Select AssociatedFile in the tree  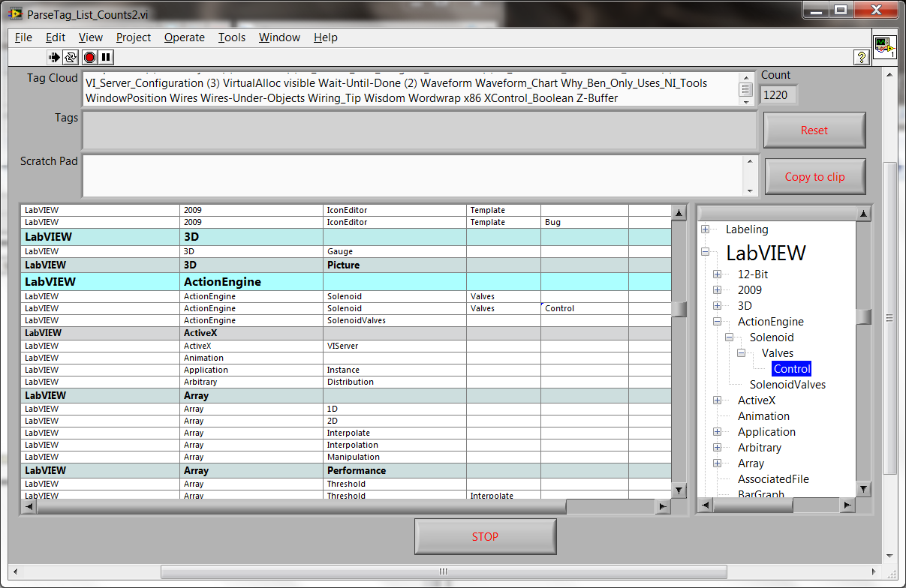tap(773, 479)
